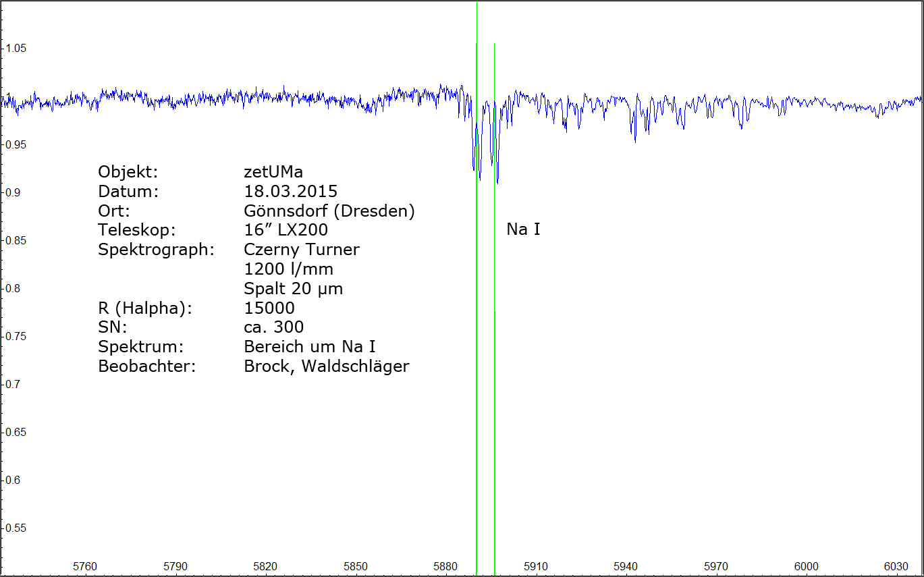This screenshot has height=577, width=924.
Task: Click the 'Gönnsdorf (Dresden)' location text
Action: (x=329, y=211)
